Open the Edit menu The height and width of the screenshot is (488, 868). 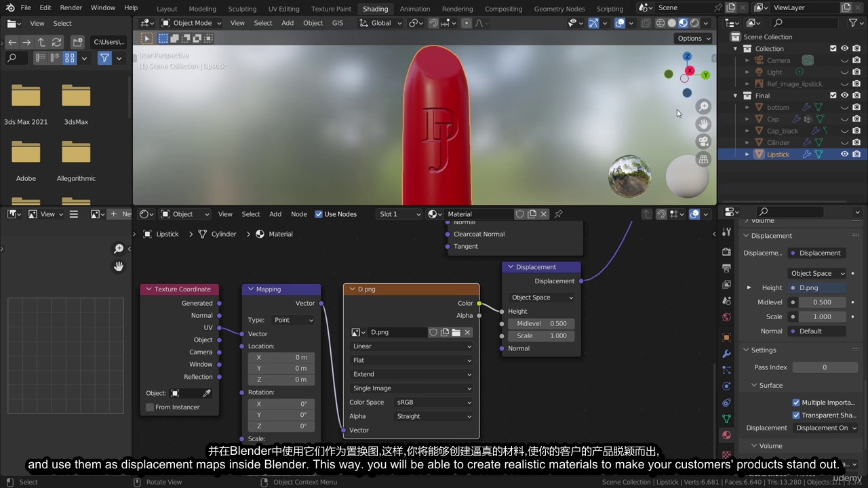click(45, 7)
